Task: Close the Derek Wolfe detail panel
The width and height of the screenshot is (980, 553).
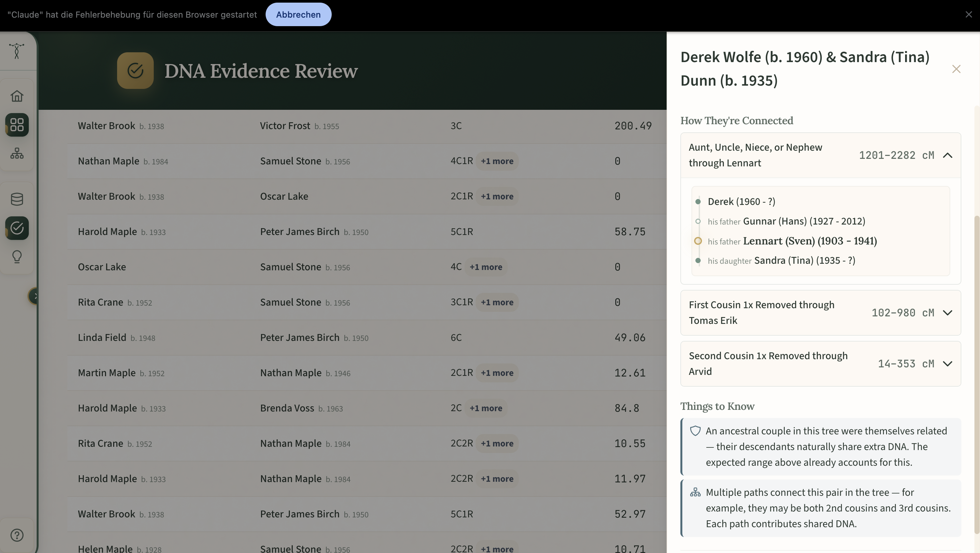Action: pos(956,69)
